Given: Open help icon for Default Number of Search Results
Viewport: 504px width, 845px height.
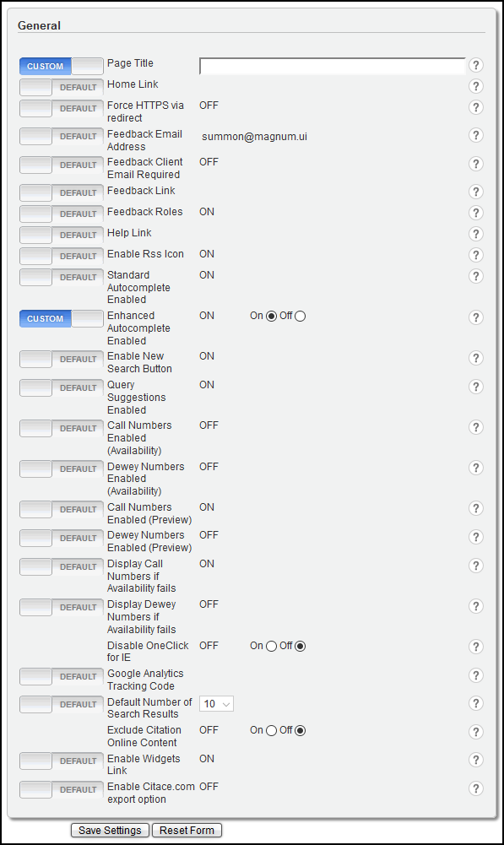Looking at the screenshot, I should (475, 703).
